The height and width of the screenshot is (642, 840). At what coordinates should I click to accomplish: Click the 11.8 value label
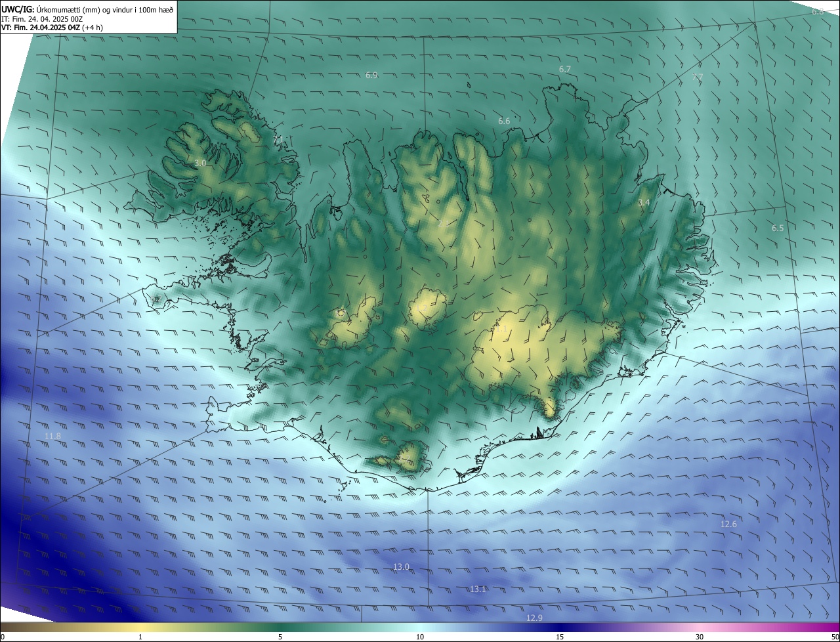point(52,437)
